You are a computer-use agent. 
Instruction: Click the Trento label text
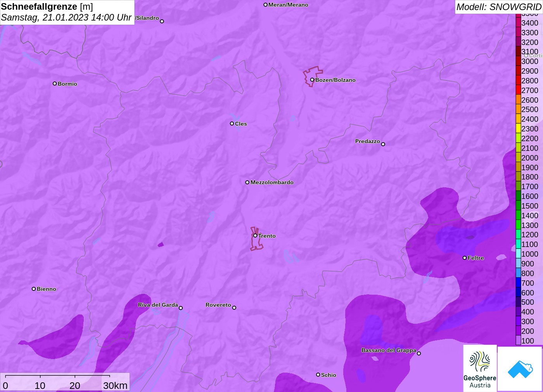(x=267, y=236)
